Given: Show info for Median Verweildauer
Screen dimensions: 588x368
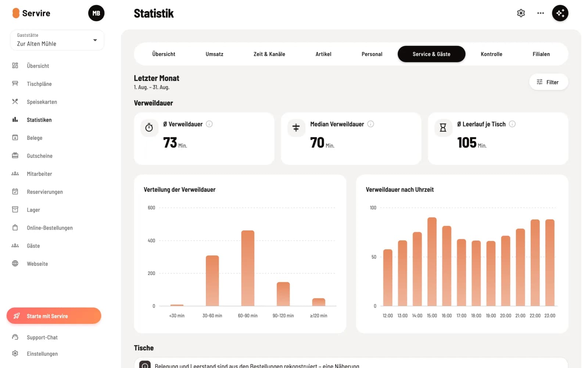Looking at the screenshot, I should [x=370, y=124].
